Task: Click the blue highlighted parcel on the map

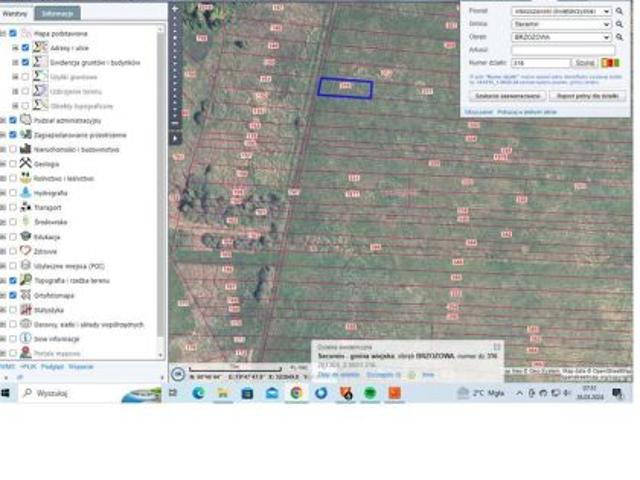Action: (x=345, y=88)
